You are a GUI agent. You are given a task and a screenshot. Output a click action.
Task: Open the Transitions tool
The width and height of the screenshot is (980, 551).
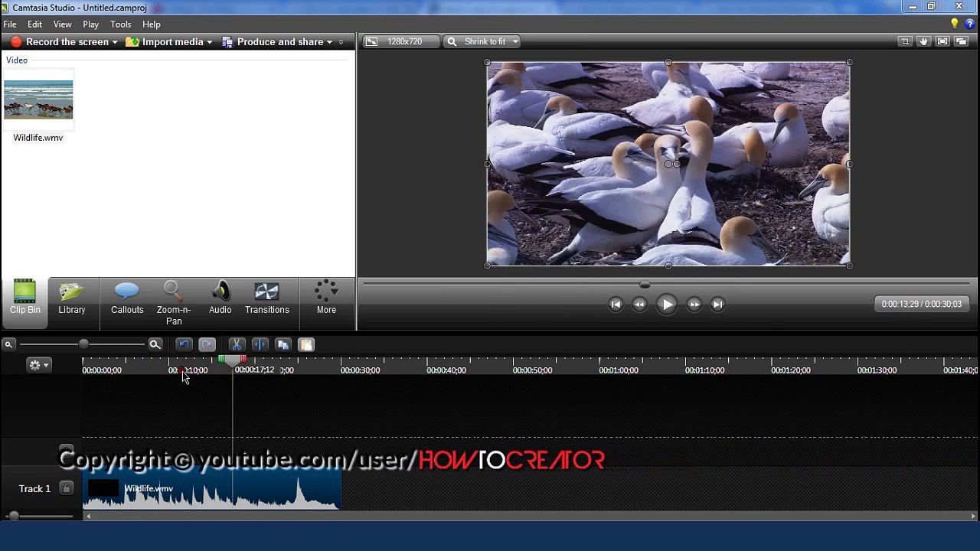click(267, 298)
